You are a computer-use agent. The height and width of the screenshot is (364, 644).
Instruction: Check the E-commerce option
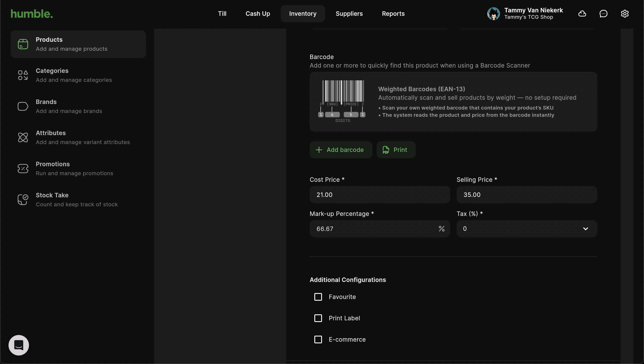318,339
